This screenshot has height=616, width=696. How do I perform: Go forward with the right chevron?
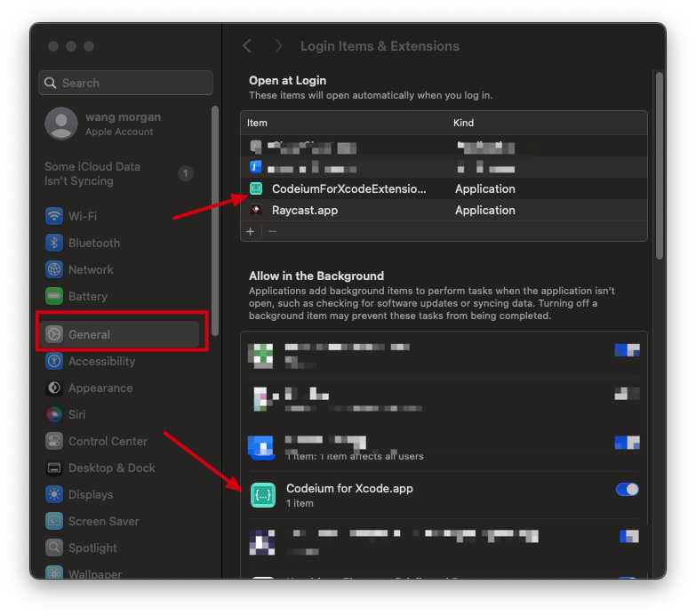pos(278,45)
